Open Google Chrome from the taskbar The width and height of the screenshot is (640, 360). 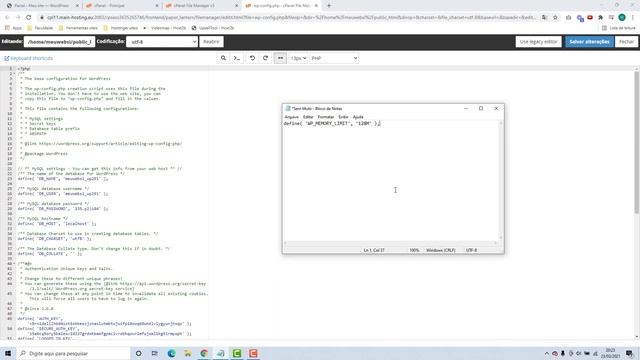(204, 353)
